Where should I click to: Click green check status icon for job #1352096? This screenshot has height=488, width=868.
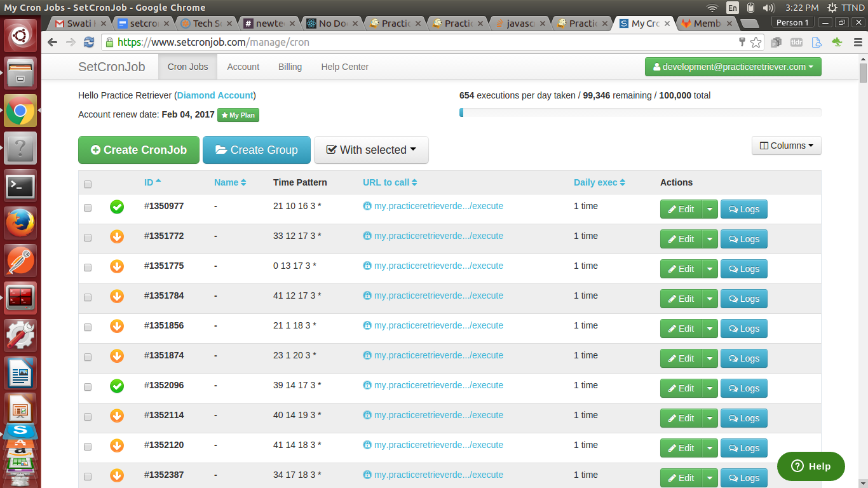point(117,386)
